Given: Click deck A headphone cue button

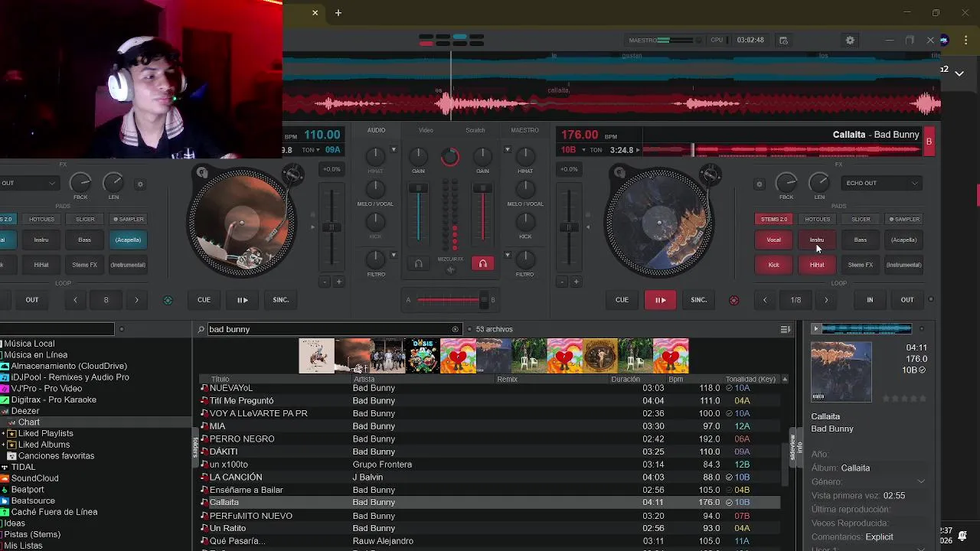Looking at the screenshot, I should coord(418,264).
